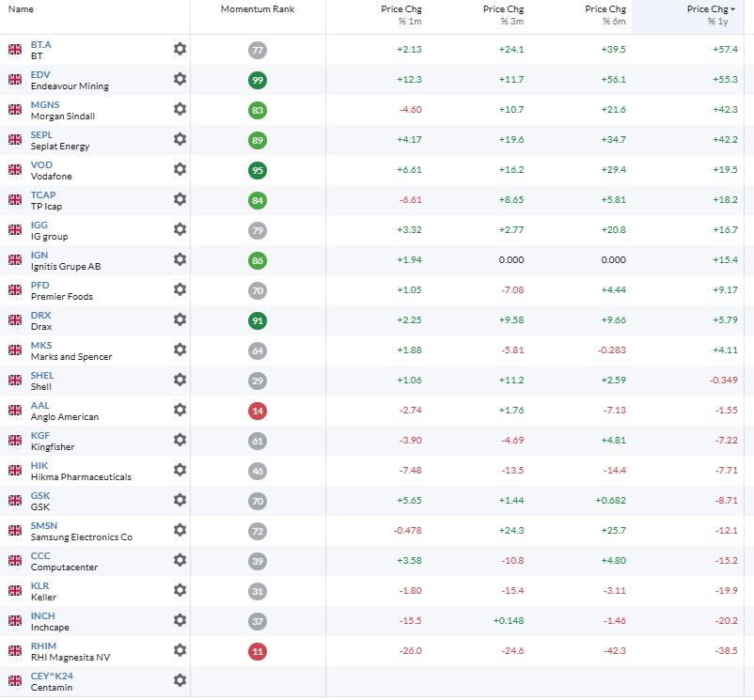The width and height of the screenshot is (754, 700).
Task: Open SHEL ticker link
Action: pyautogui.click(x=42, y=376)
